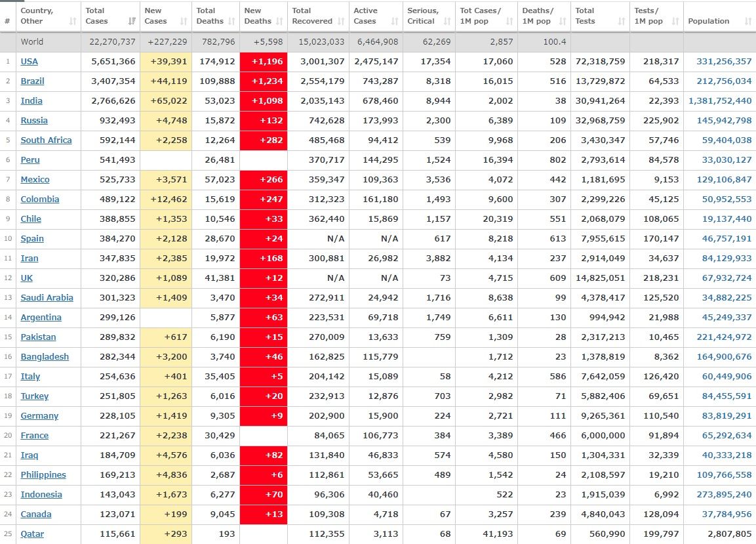Viewport: 756px width, 544px height.
Task: Sort by Total Tests arrow icon
Action: (x=622, y=22)
